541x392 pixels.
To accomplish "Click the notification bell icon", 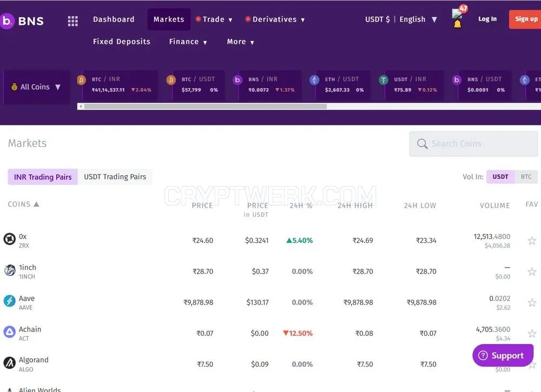I will click(x=457, y=24).
